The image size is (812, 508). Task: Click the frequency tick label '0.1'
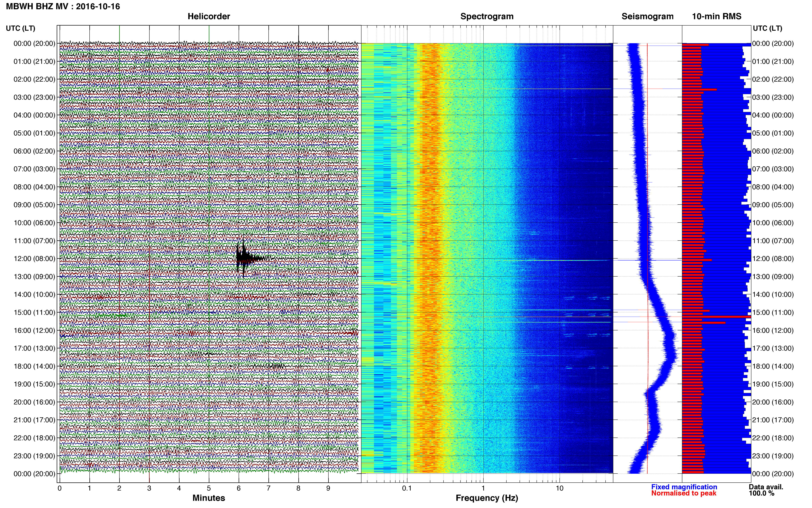coord(407,488)
